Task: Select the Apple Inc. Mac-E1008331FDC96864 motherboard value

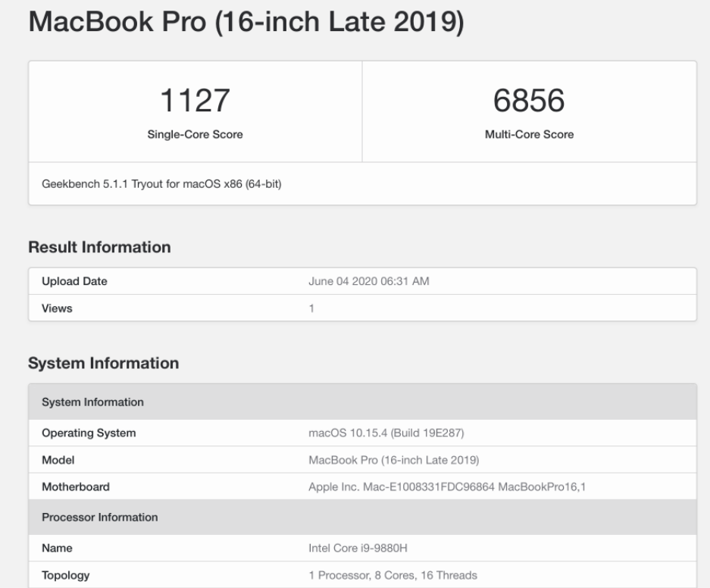Action: [x=447, y=486]
